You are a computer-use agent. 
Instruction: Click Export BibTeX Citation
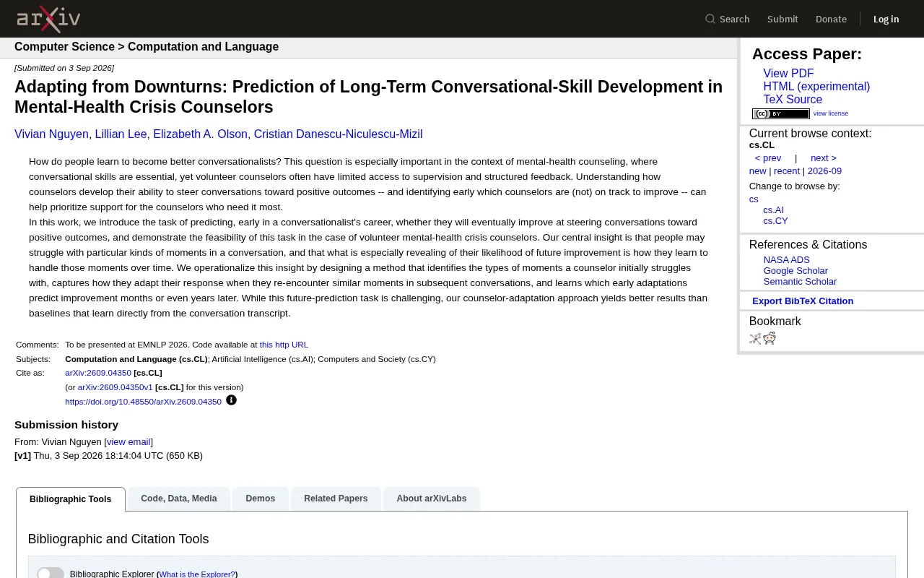coord(803,301)
